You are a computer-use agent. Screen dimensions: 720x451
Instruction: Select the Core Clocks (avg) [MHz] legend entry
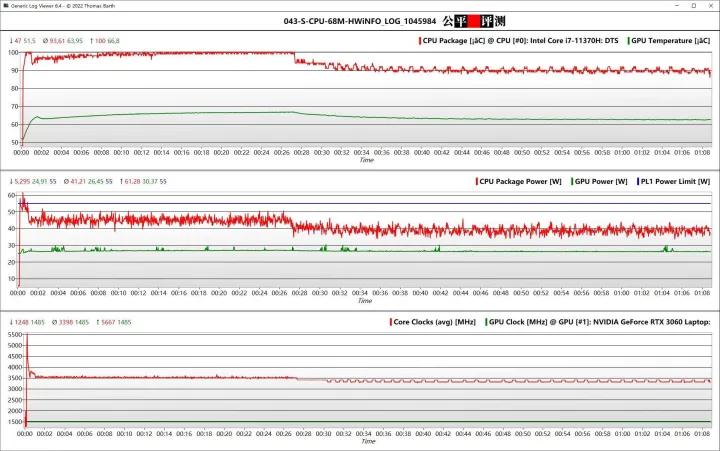(x=434, y=322)
